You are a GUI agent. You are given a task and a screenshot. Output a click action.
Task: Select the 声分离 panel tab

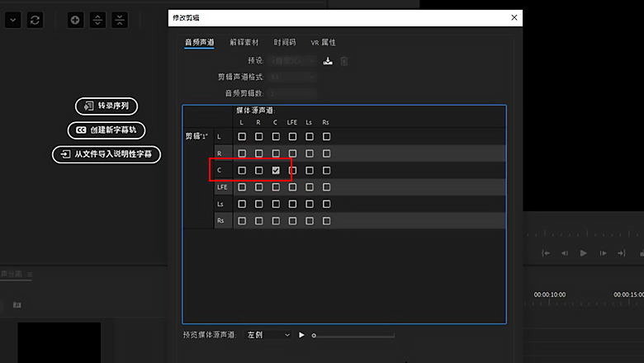(x=12, y=274)
